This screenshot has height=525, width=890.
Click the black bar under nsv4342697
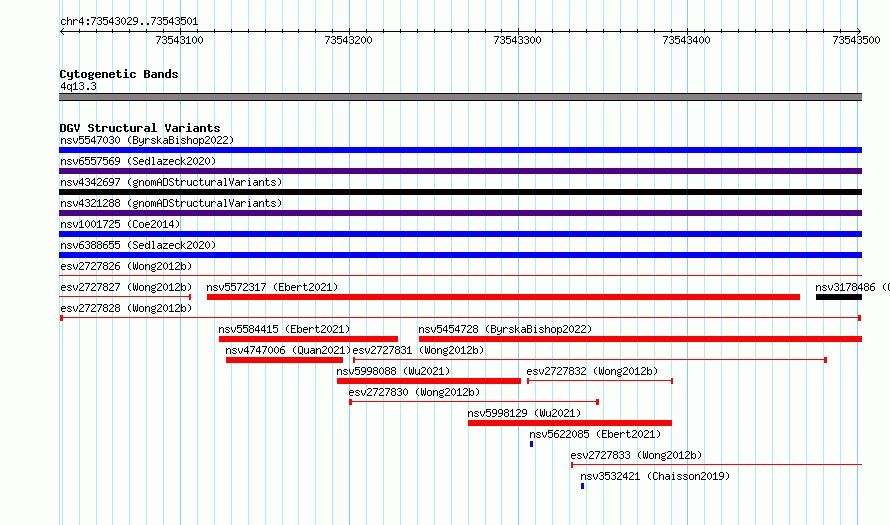(x=460, y=192)
